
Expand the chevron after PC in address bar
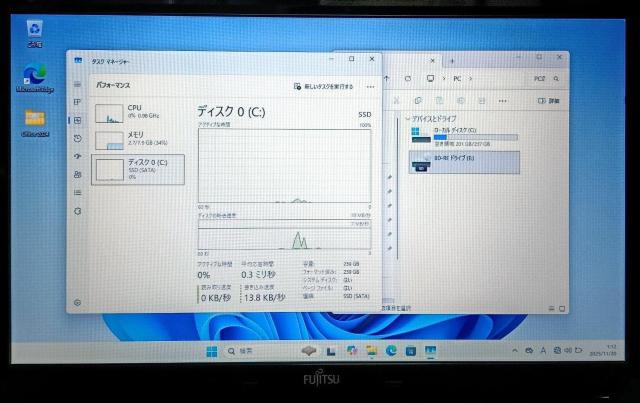[471, 78]
